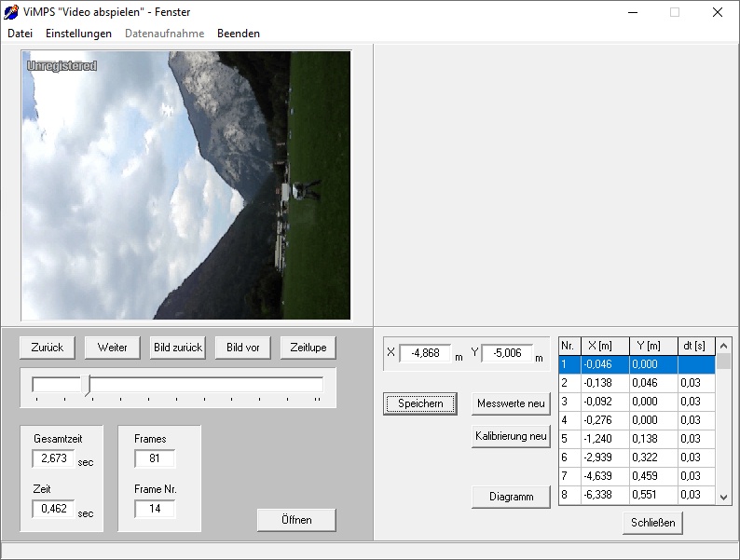740x560 pixels.
Task: Click the video position slider thumb
Action: [x=86, y=385]
